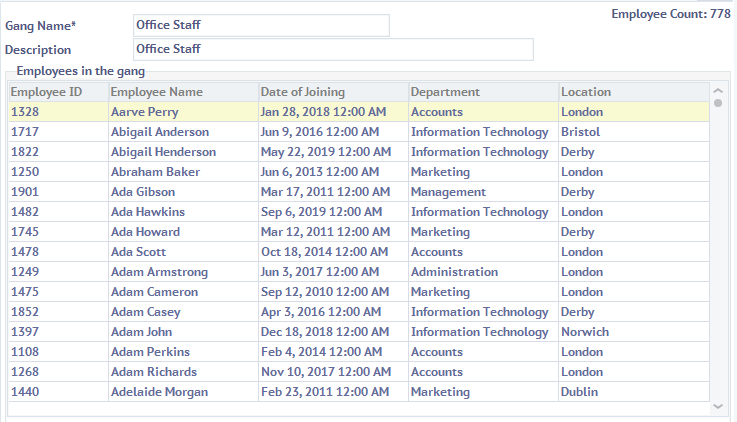This screenshot has width=737, height=422.
Task: Click the Description text field
Action: pos(333,49)
